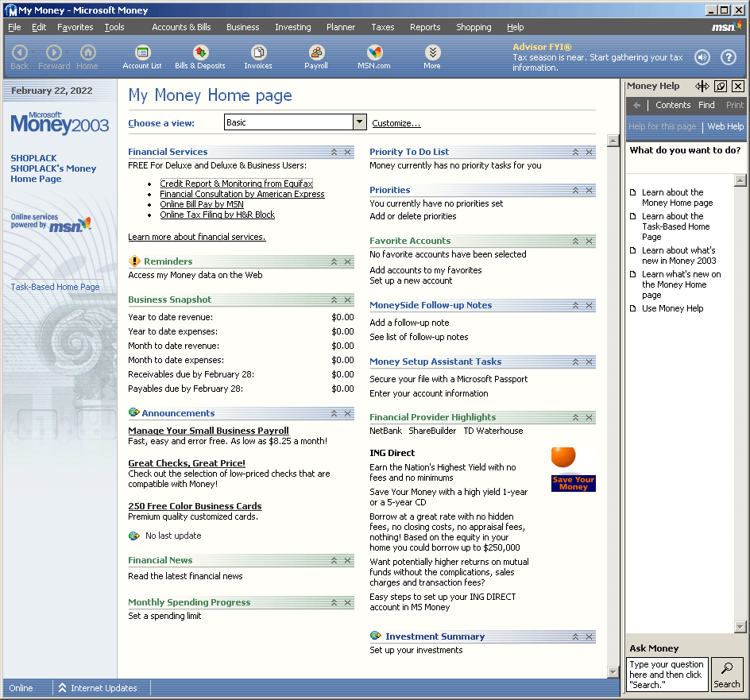750x700 pixels.
Task: Click Set up a new account
Action: (411, 280)
